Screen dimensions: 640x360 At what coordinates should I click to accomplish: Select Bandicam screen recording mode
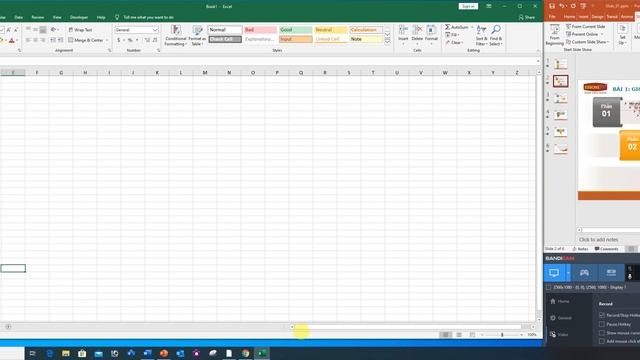pos(554,273)
